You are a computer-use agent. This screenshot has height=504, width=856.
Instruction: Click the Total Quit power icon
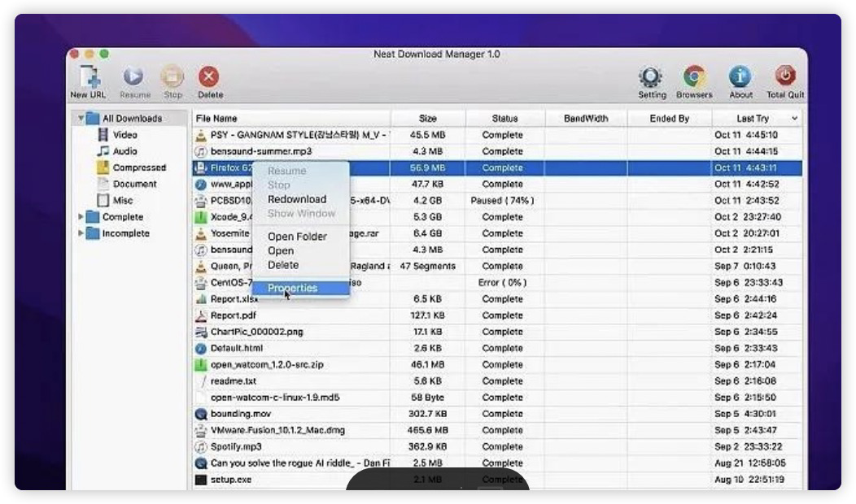tap(785, 76)
